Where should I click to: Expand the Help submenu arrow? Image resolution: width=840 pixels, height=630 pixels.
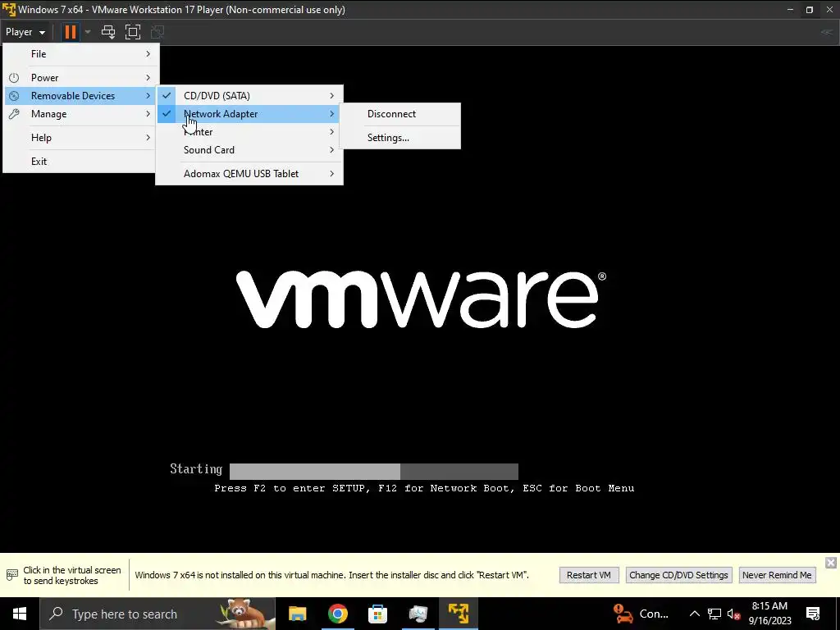point(148,138)
